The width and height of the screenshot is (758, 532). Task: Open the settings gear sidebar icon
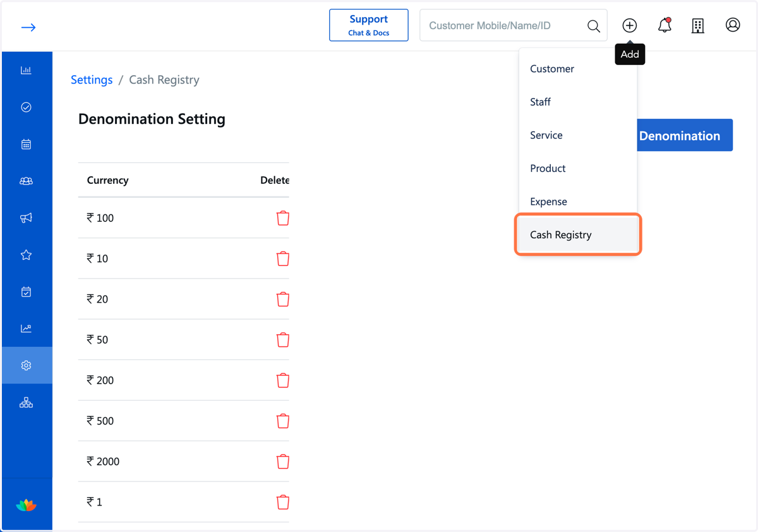point(26,365)
